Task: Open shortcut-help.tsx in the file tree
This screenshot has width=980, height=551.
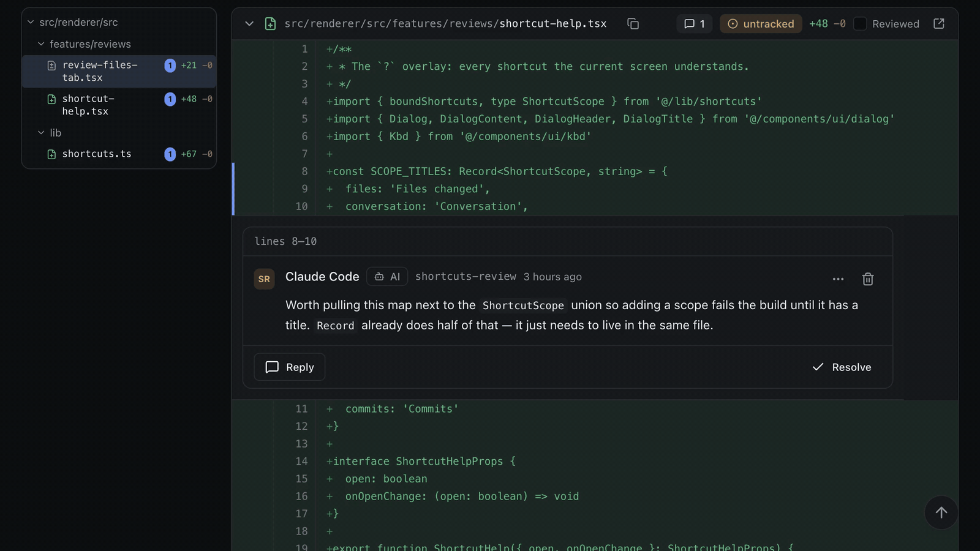Action: tap(119, 105)
